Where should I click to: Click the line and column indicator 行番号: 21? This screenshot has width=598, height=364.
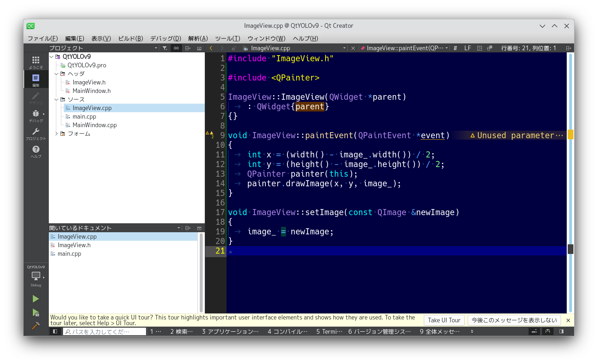tap(529, 48)
